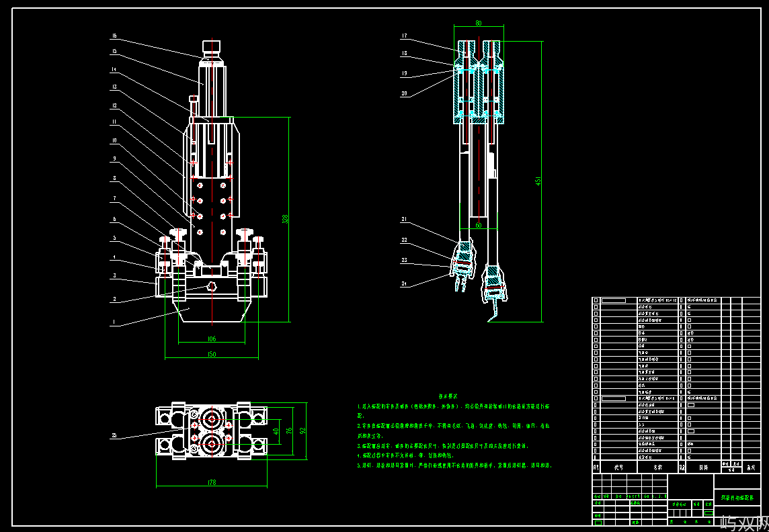This screenshot has height=532, width=769.
Task: Select part callout number 16
Action: tap(114, 36)
